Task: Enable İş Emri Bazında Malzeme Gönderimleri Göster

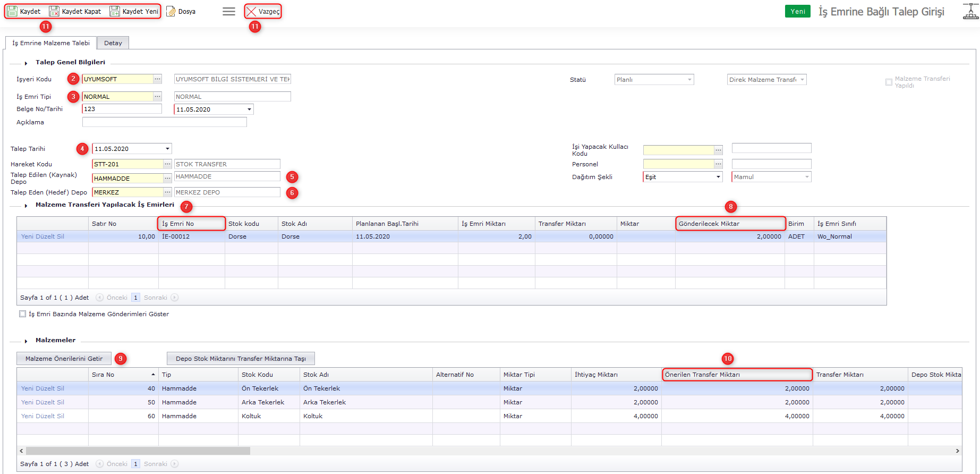Action: 23,314
